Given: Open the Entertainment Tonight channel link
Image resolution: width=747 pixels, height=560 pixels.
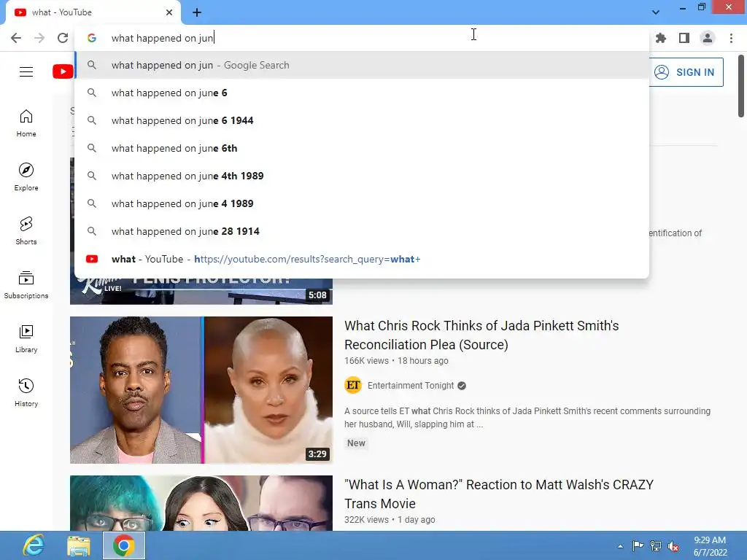Looking at the screenshot, I should click(x=411, y=385).
